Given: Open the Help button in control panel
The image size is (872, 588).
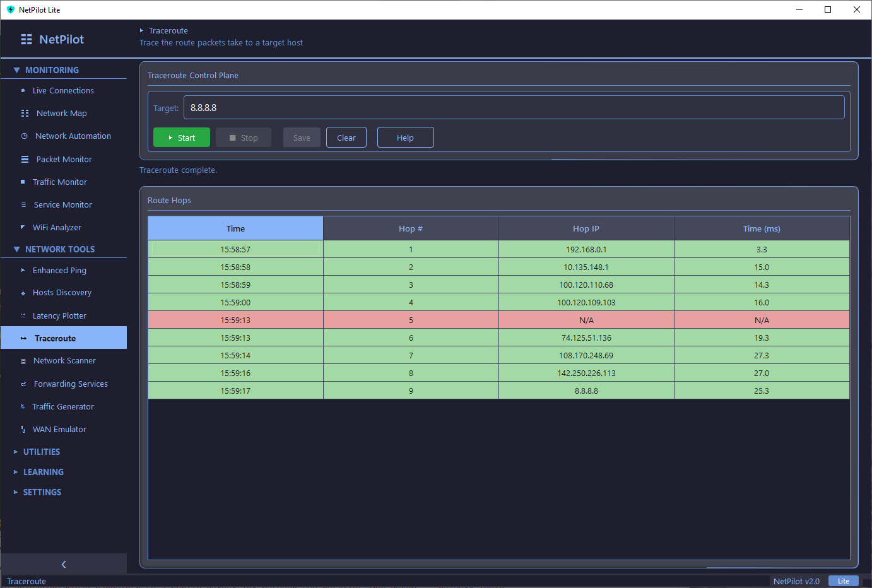Looking at the screenshot, I should (x=405, y=138).
